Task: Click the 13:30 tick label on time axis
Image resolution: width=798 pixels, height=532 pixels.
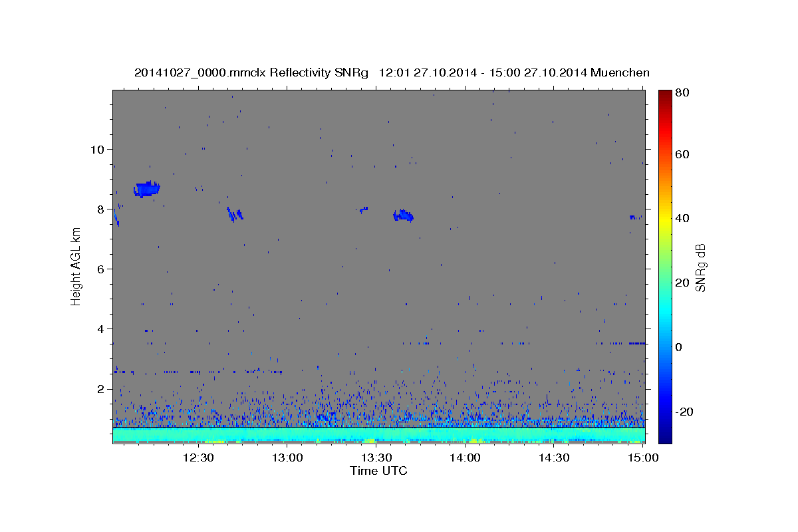Action: point(376,458)
